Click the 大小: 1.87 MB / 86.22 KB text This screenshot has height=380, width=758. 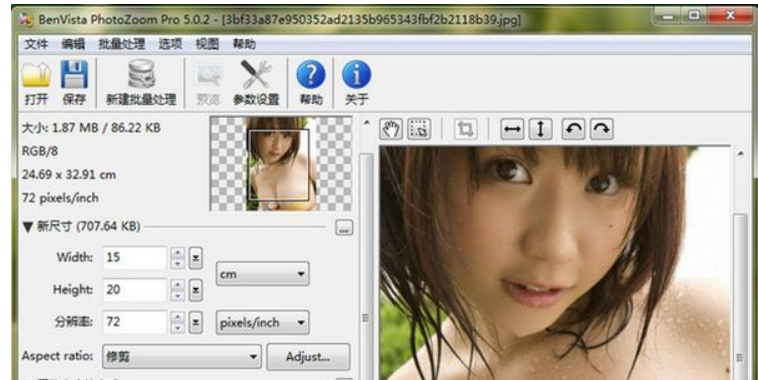[91, 128]
